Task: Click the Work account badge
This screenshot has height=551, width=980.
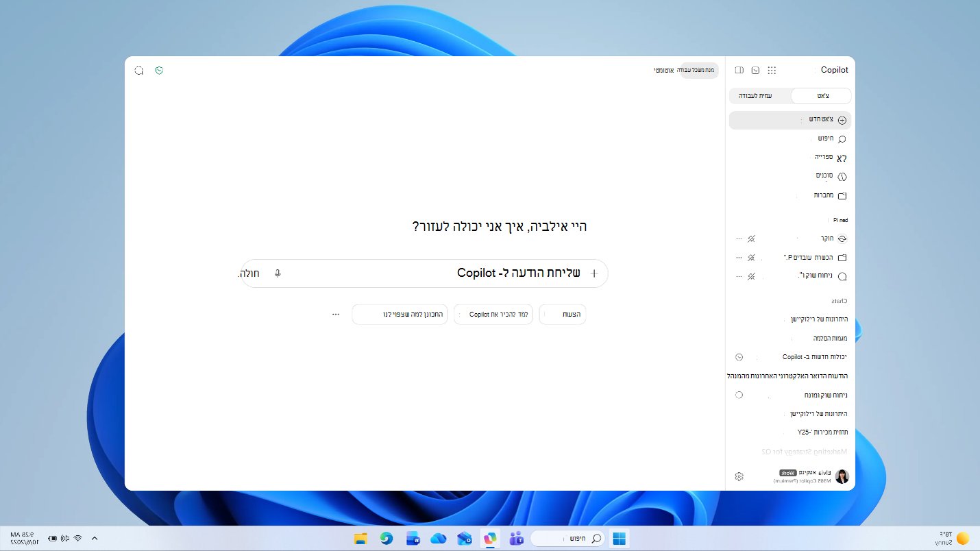Action: [x=788, y=473]
